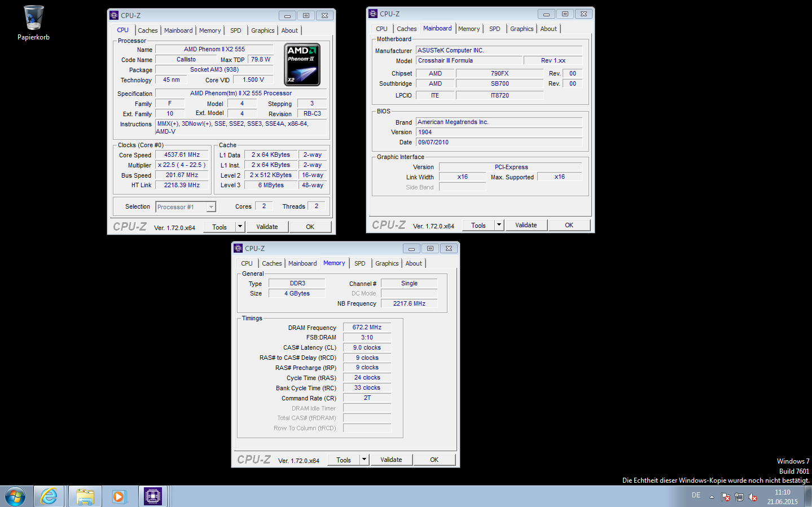Click Tools button in Memory window
Image resolution: width=812 pixels, height=507 pixels.
click(344, 460)
